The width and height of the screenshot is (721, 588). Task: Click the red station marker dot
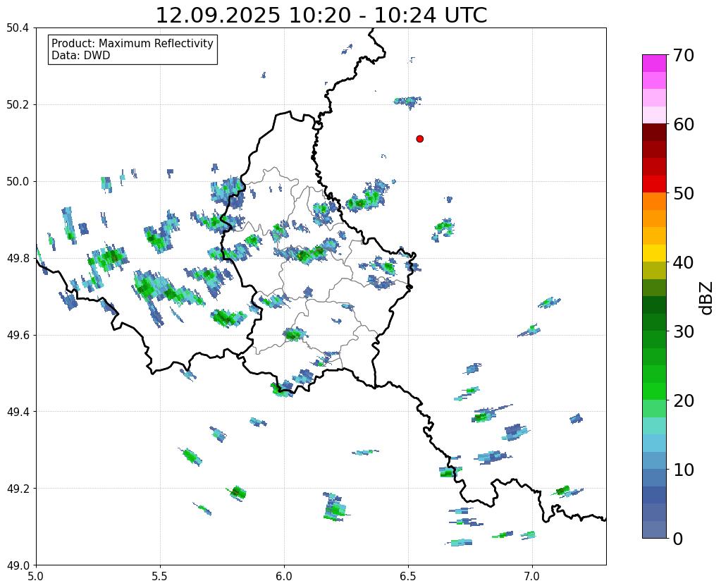point(420,139)
